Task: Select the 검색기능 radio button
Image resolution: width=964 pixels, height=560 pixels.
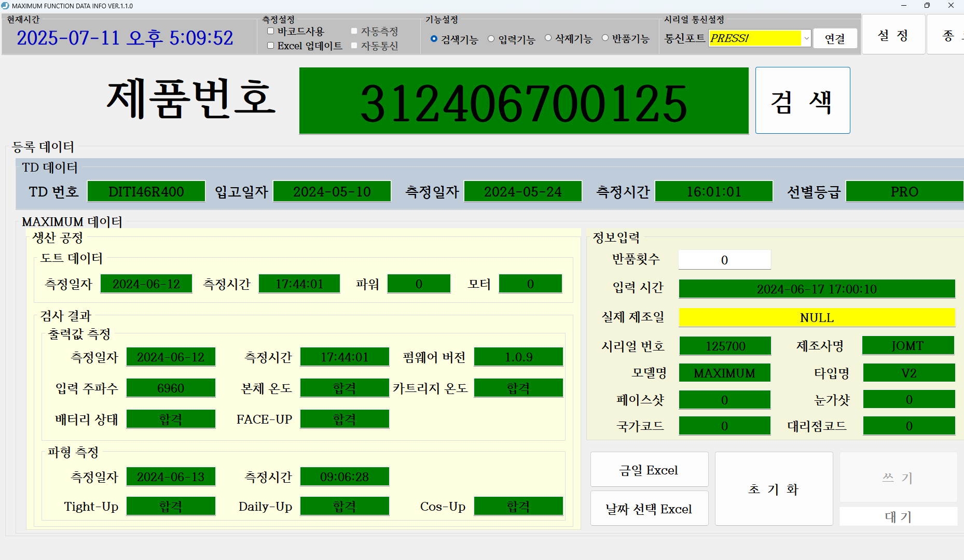Action: coord(434,39)
